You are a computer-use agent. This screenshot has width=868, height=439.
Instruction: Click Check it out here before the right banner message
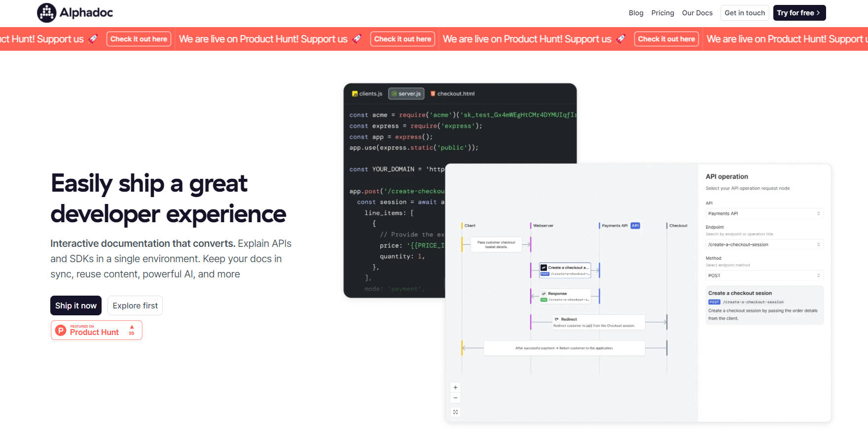point(666,39)
